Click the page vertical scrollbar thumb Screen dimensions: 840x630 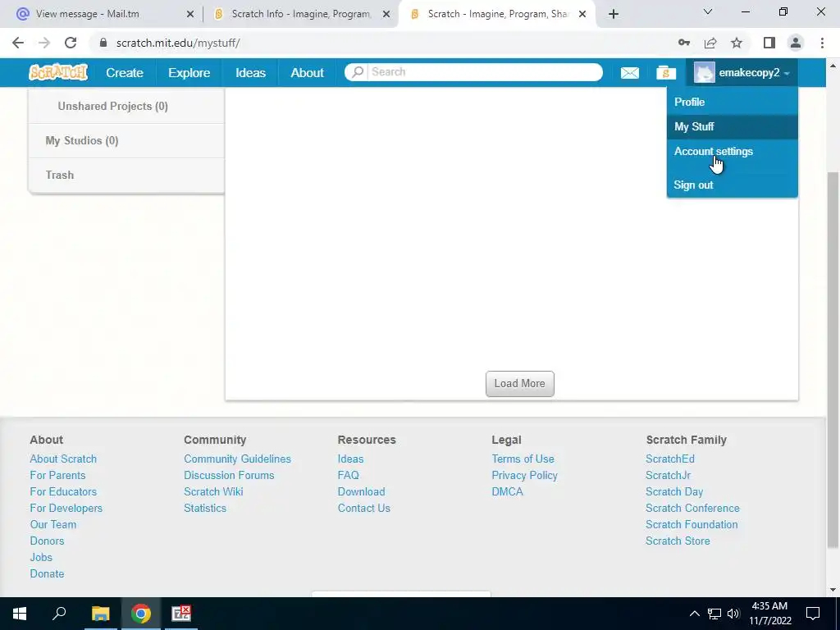[x=833, y=359]
